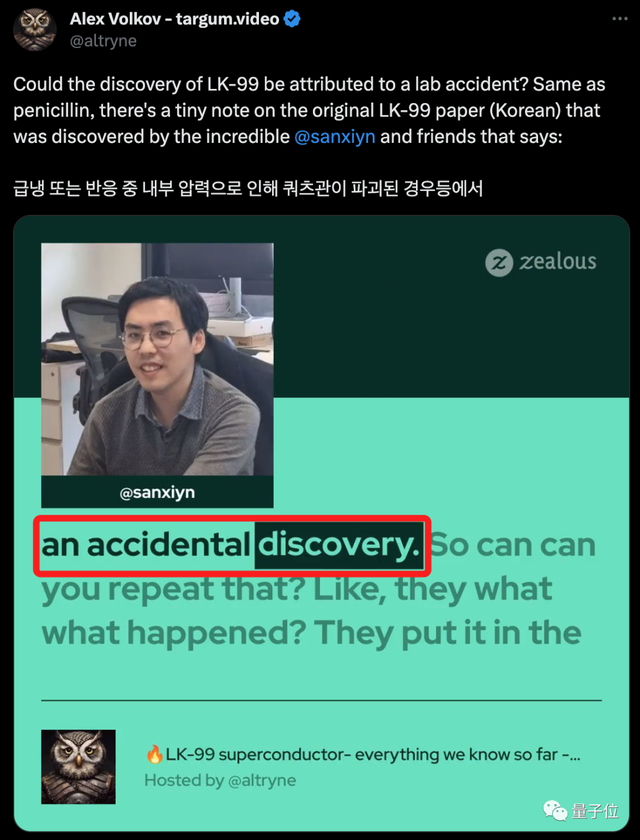
Task: Click the owl host avatar in the card footer
Action: (x=78, y=767)
